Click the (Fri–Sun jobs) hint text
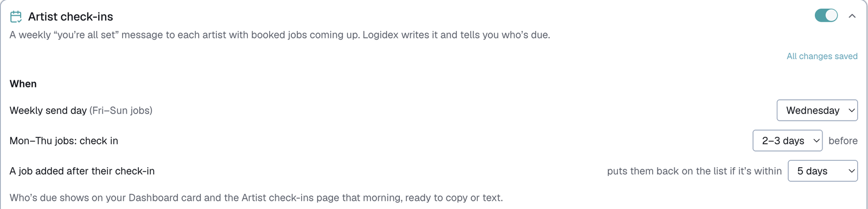The image size is (868, 209). click(121, 110)
